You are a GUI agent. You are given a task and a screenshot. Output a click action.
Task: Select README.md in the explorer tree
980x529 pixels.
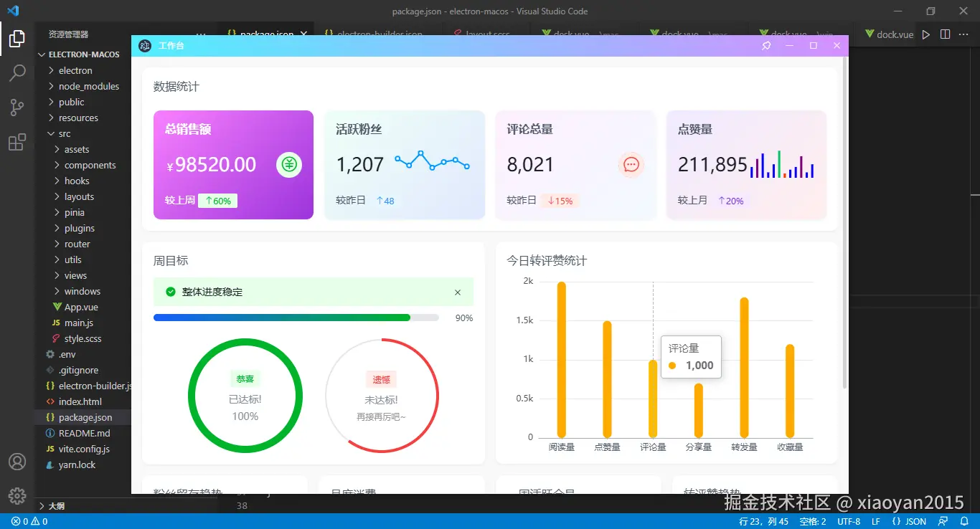click(x=83, y=433)
